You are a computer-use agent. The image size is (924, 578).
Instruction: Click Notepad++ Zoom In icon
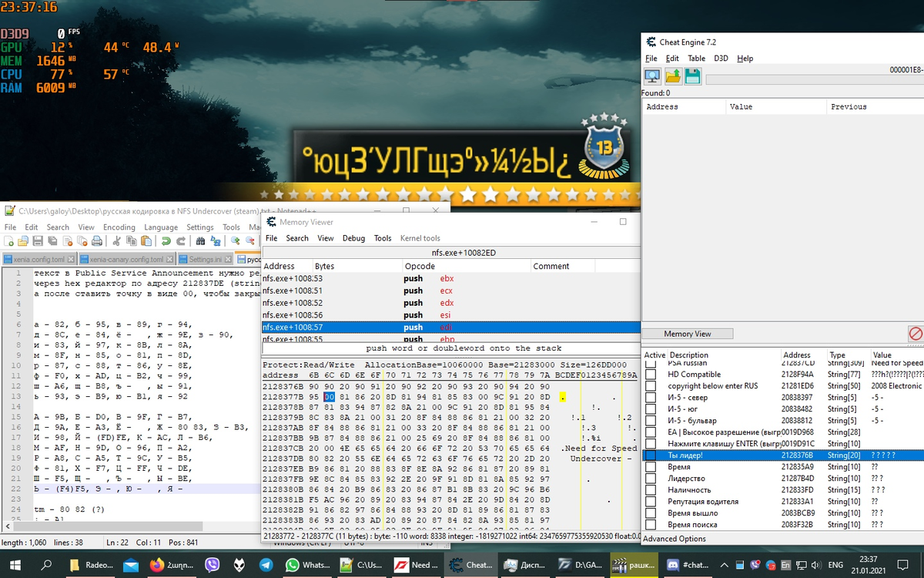coord(236,241)
